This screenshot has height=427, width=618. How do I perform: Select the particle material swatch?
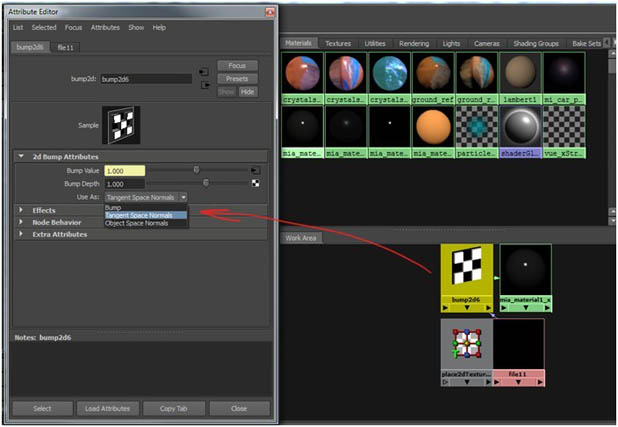click(477, 127)
